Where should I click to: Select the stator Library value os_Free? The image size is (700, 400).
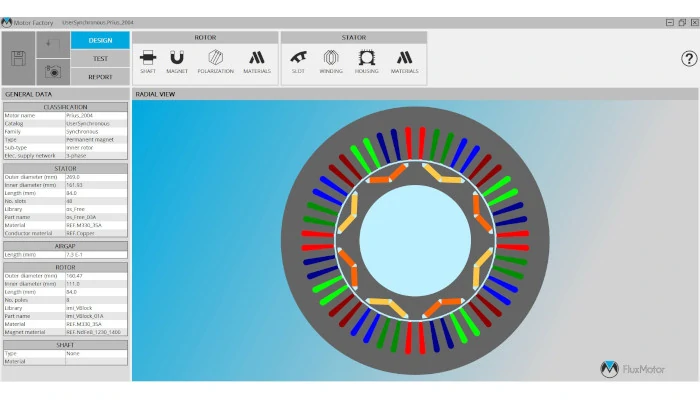pos(96,209)
